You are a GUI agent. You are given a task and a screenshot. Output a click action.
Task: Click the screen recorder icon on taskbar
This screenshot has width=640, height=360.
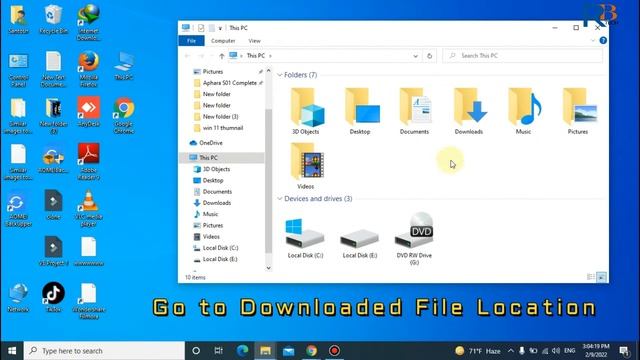(x=334, y=351)
